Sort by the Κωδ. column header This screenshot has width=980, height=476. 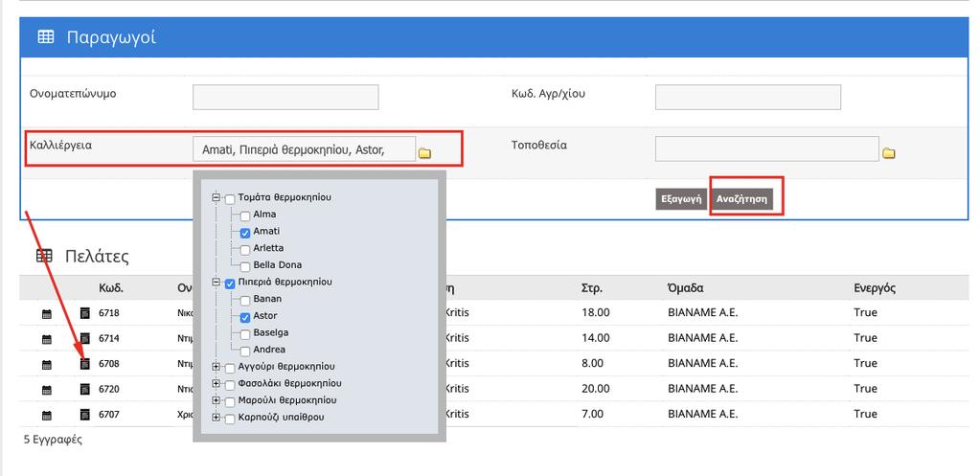[111, 288]
